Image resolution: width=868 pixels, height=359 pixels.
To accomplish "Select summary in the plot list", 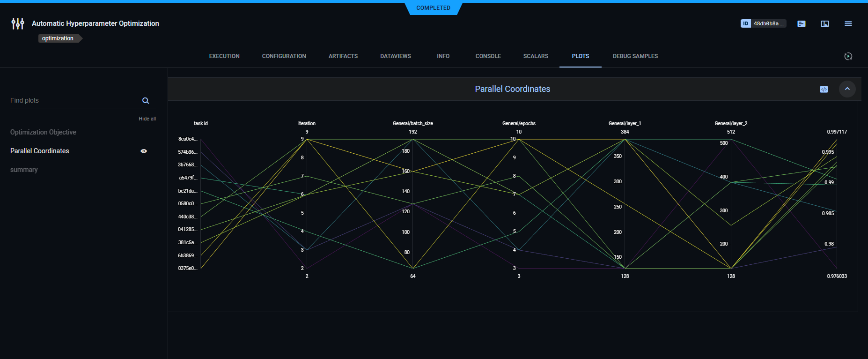I will 24,170.
